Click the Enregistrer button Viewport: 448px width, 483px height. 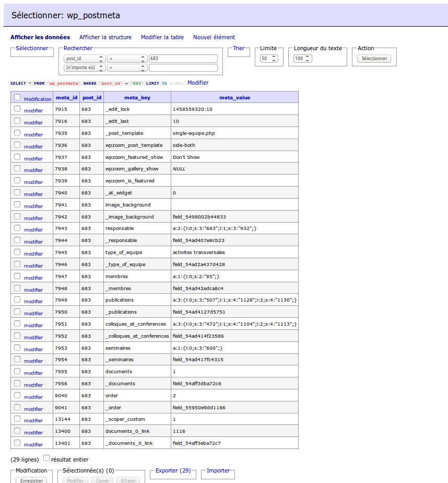[x=32, y=480]
